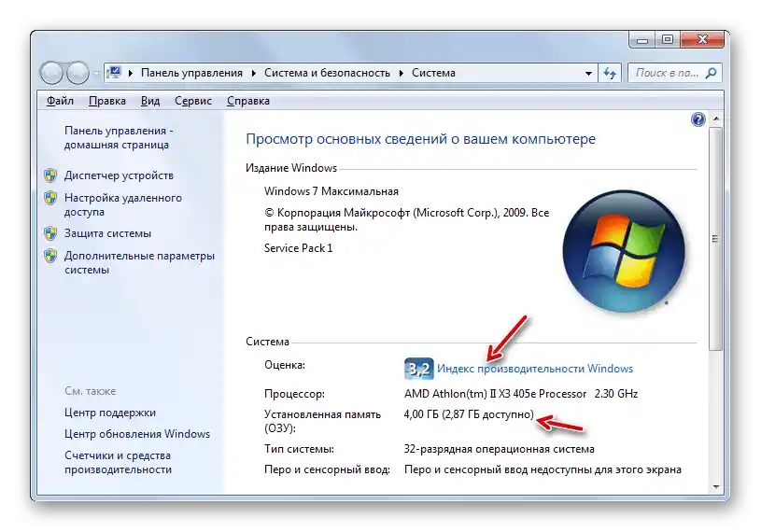This screenshot has height=532, width=761.
Task: Open Диспетчер устройств link
Action: 119,175
